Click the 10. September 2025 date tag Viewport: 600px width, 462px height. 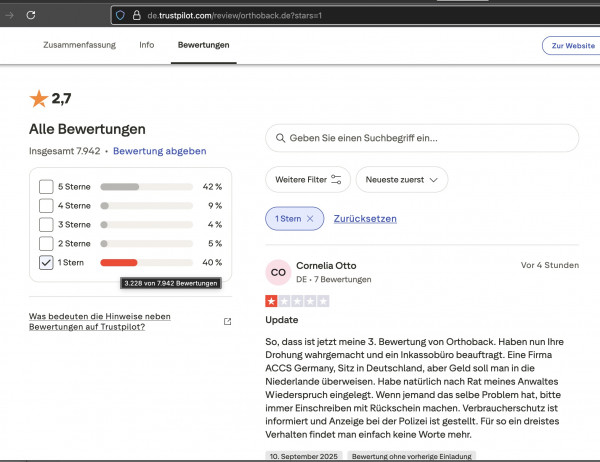[304, 456]
